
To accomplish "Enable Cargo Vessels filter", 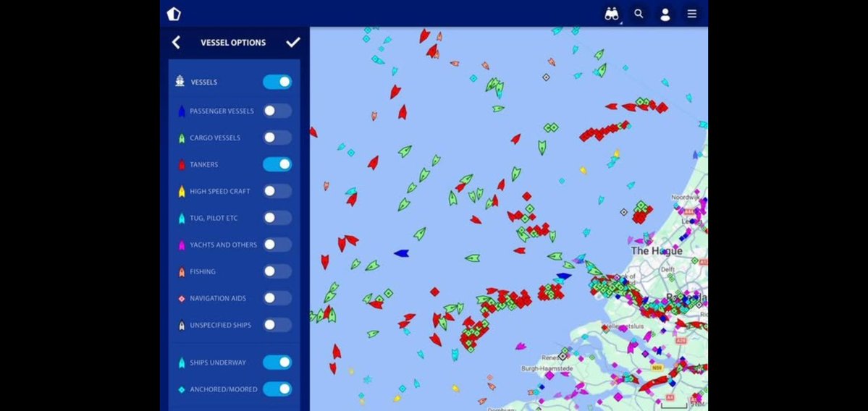I will tap(277, 137).
